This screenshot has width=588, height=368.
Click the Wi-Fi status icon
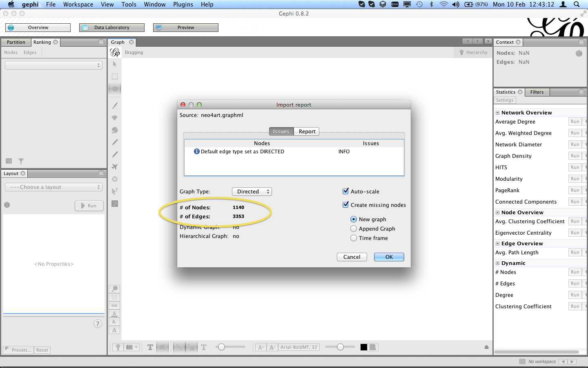point(444,4)
